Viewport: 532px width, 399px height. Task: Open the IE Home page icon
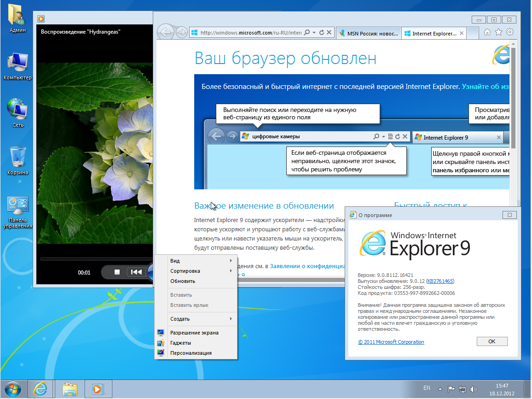coord(487,32)
